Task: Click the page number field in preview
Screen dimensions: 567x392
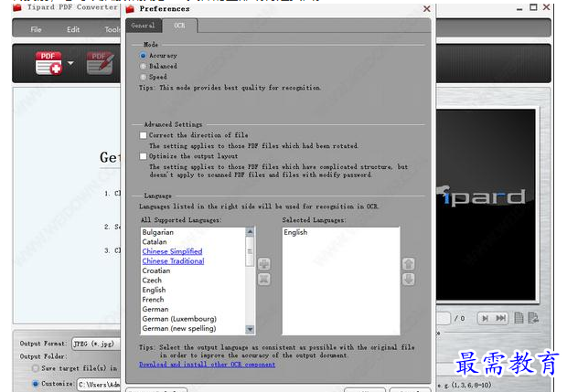Action: tap(444, 318)
